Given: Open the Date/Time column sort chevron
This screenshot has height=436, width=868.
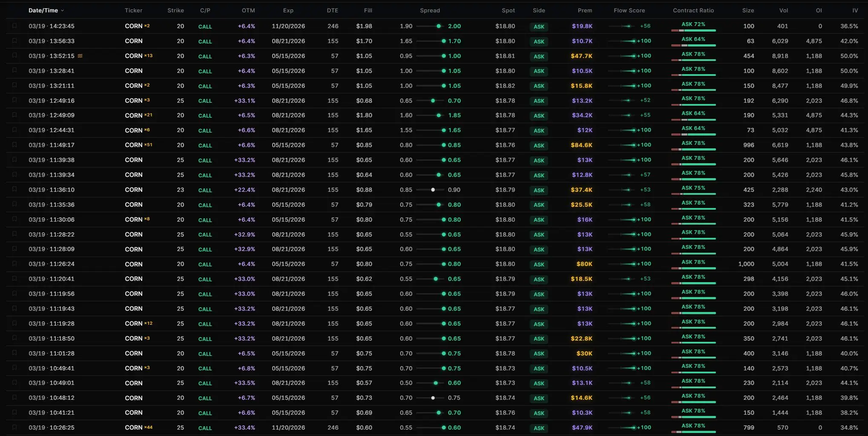Looking at the screenshot, I should coord(63,11).
